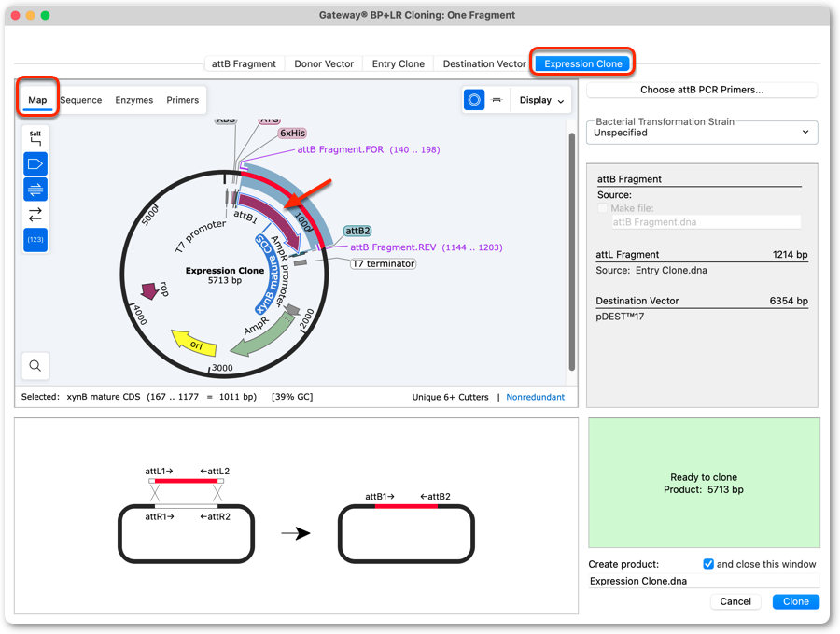Show enzymes via the SalI sidebar icon
The image size is (840, 634).
pos(35,138)
